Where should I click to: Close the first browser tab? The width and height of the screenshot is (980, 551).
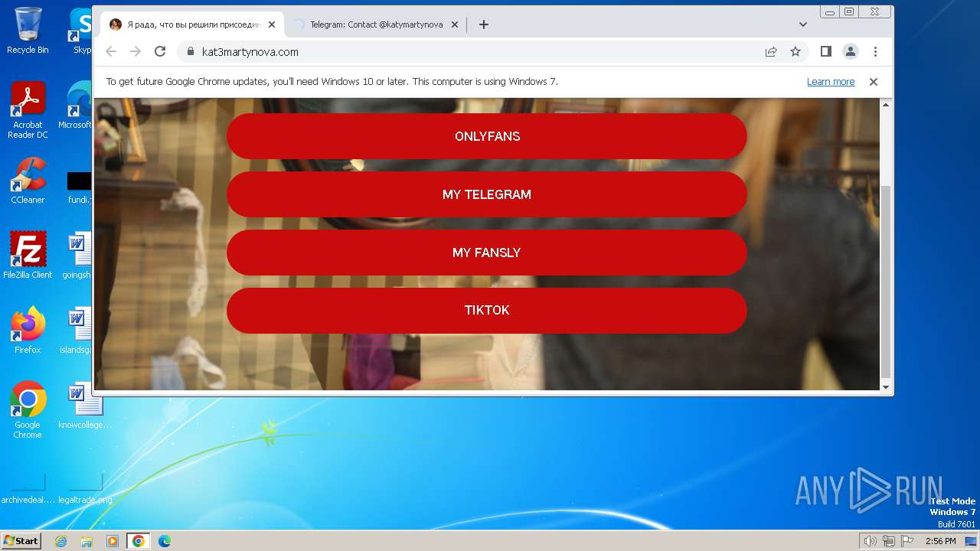click(x=272, y=24)
